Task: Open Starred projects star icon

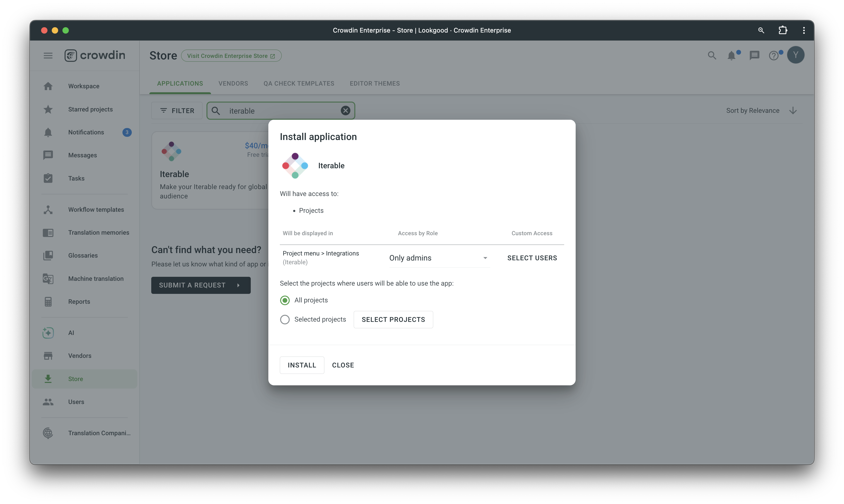Action: (48, 109)
